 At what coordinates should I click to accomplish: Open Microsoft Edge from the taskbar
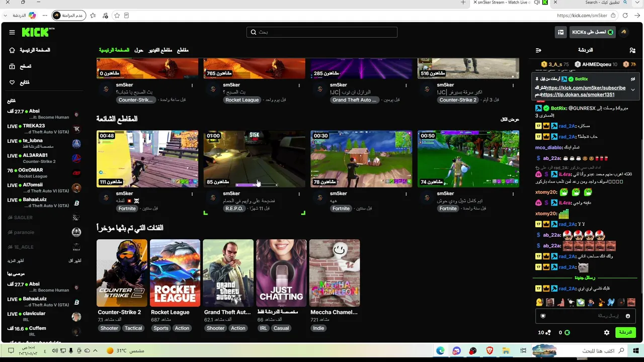tap(440, 350)
